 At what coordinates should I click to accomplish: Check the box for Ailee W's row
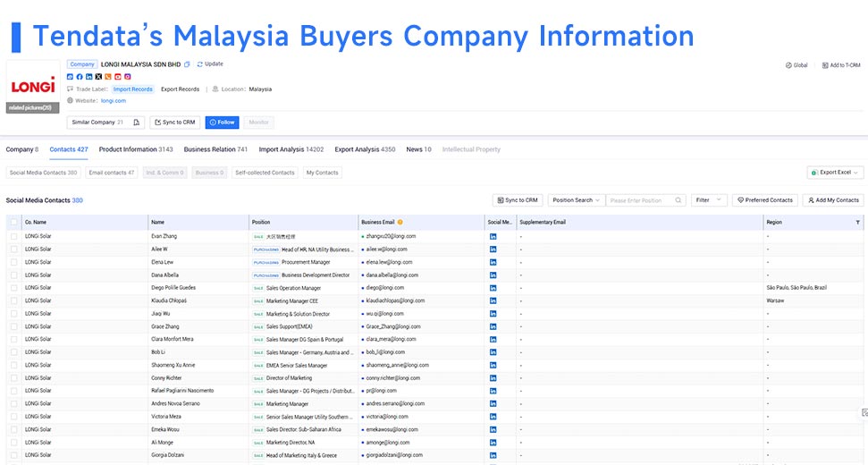coord(13,249)
